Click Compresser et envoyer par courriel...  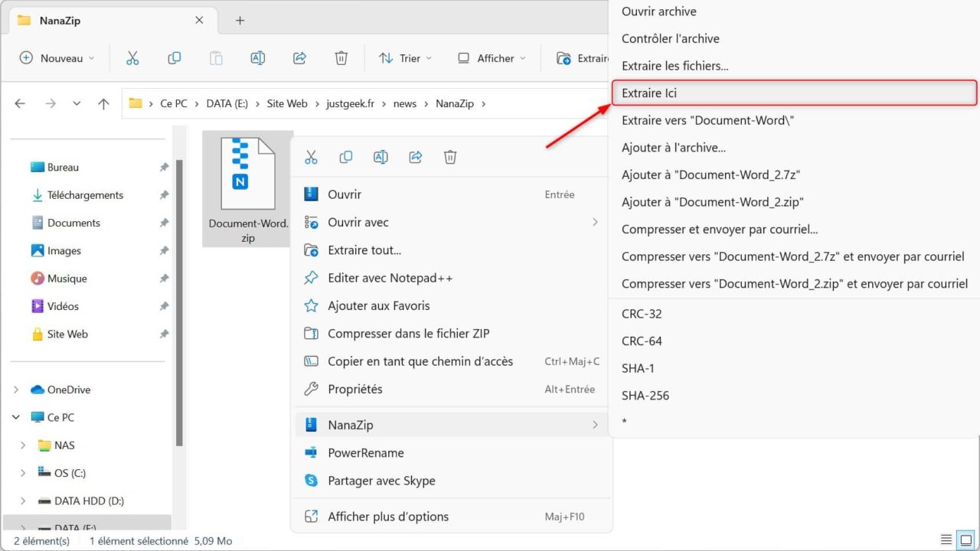click(794, 230)
